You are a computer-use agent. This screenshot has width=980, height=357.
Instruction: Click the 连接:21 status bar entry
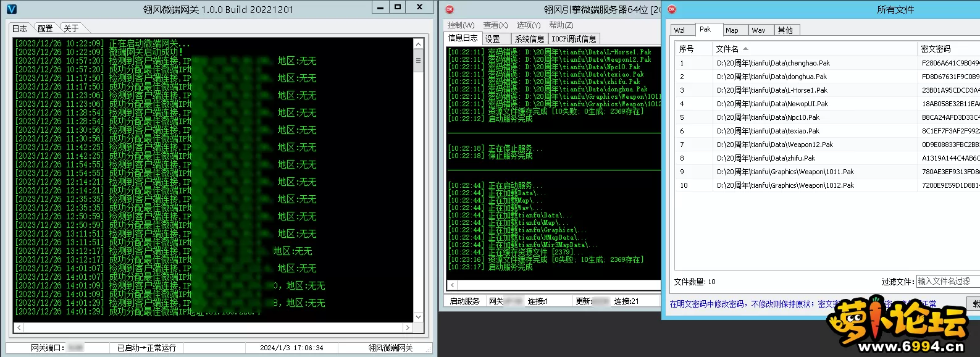click(626, 301)
